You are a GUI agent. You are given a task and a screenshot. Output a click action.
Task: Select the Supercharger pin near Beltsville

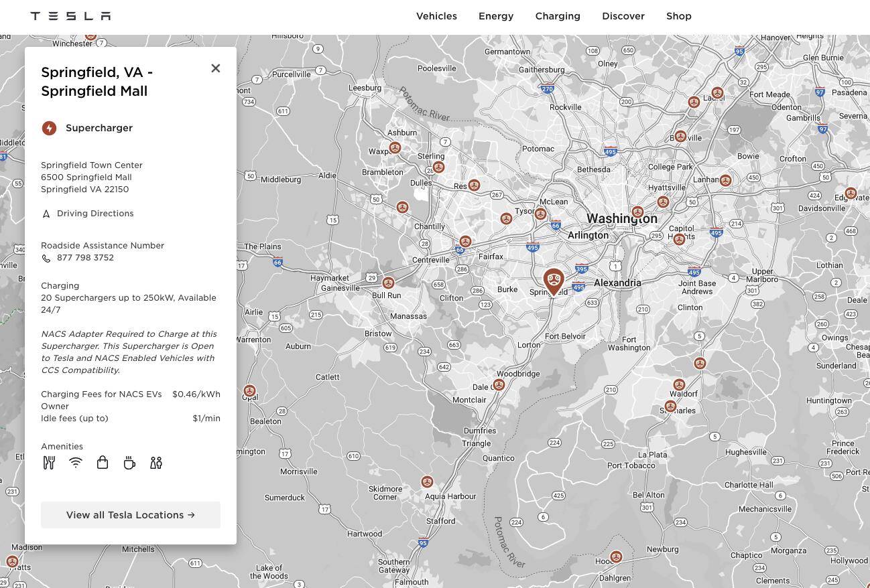(x=680, y=136)
